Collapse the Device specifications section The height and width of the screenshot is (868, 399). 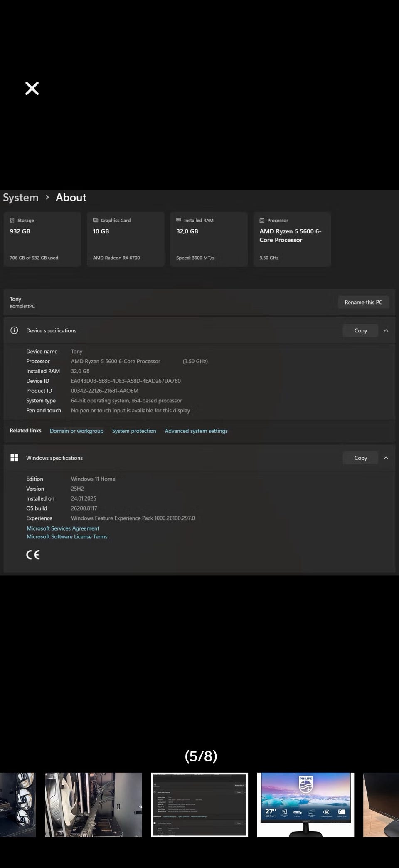coord(386,330)
